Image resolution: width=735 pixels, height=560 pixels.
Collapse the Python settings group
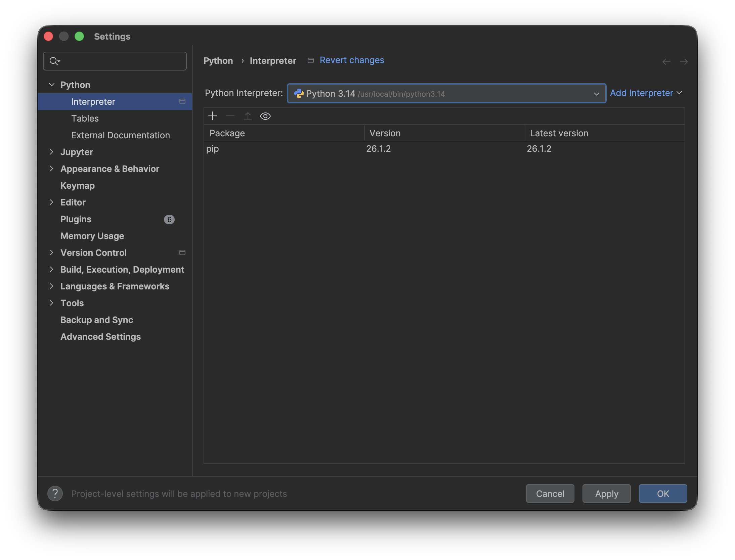[52, 85]
